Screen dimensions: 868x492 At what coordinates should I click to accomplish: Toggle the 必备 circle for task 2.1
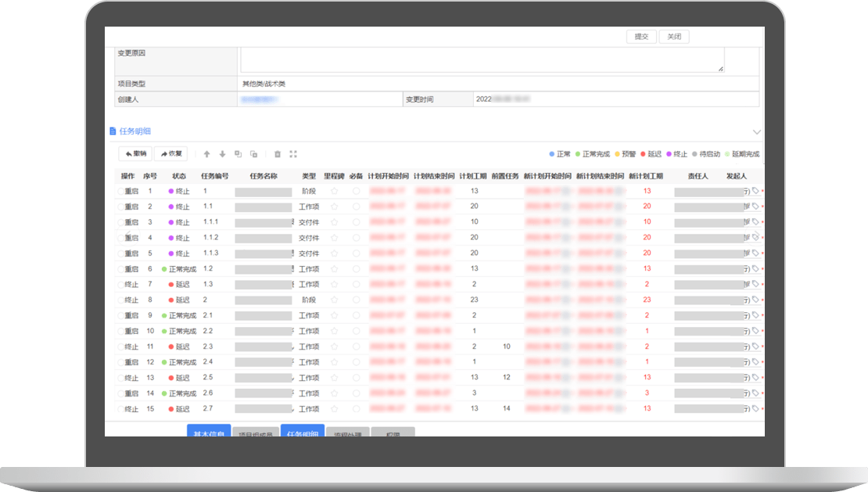(x=356, y=316)
